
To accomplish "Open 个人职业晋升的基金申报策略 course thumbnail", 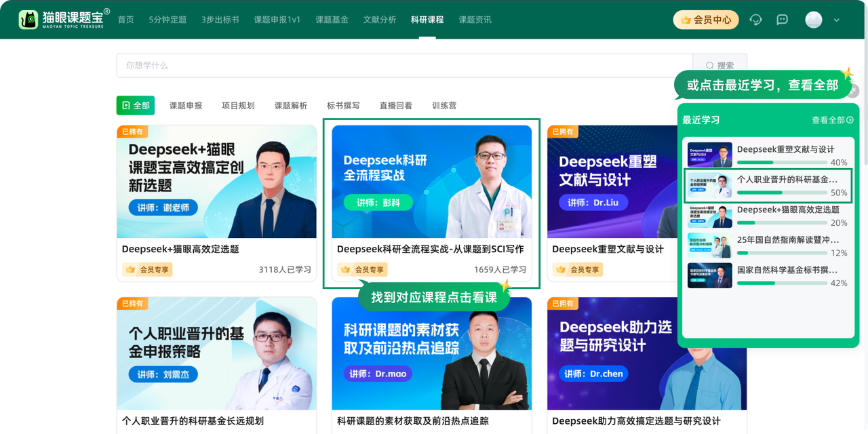I will tap(216, 353).
